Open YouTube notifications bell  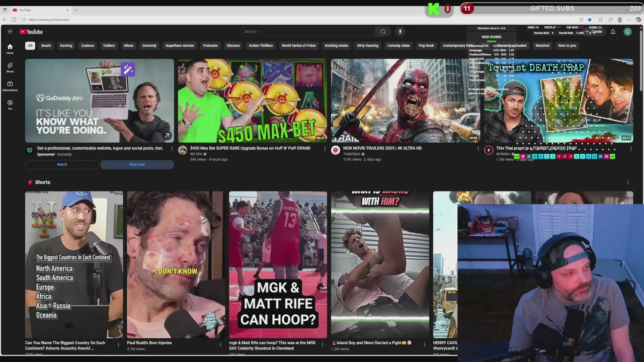[613, 32]
